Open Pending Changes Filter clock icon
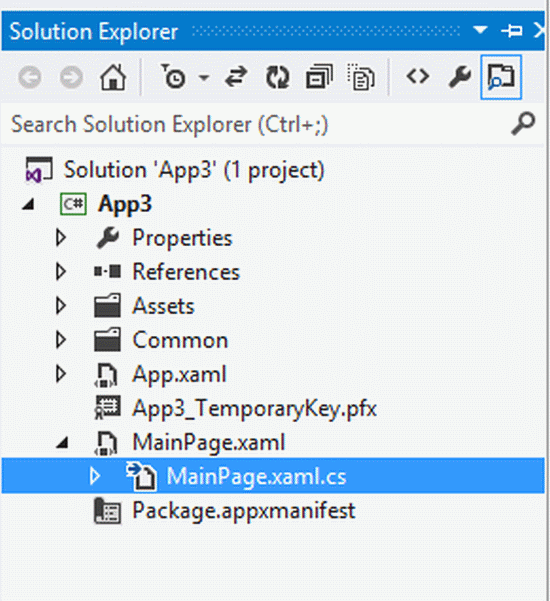550x601 pixels. pos(173,77)
